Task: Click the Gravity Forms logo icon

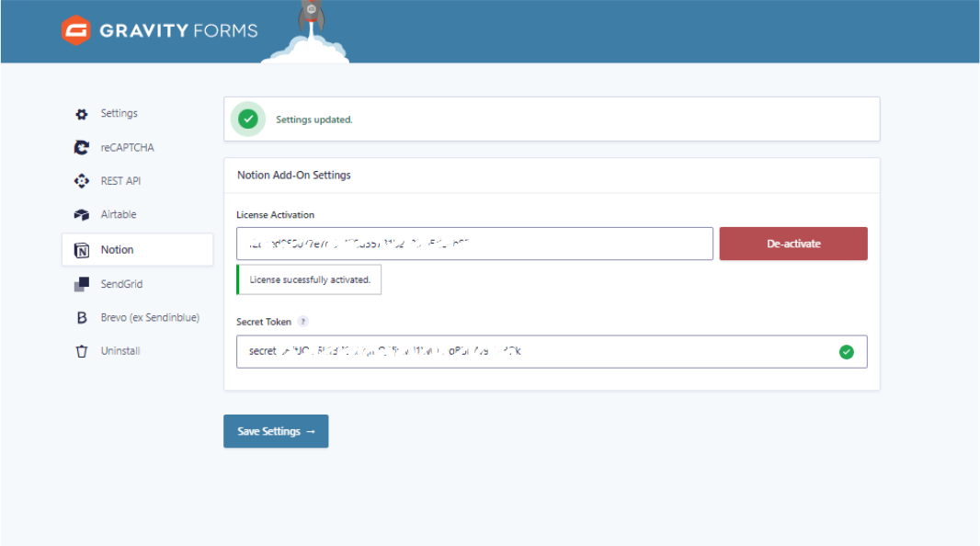Action: point(76,30)
